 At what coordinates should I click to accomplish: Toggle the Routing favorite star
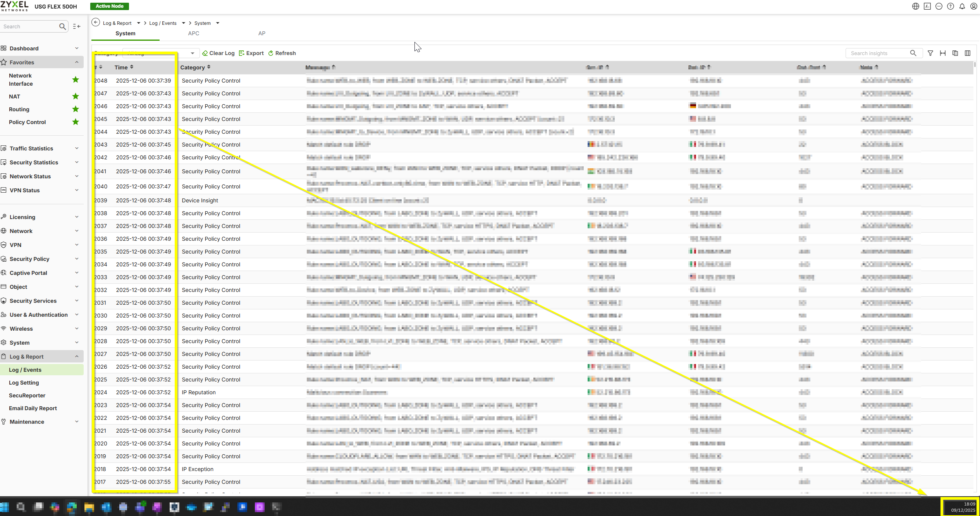76,109
